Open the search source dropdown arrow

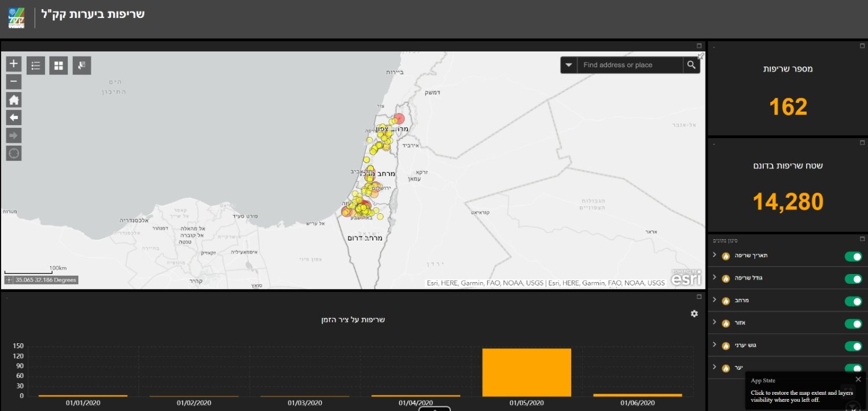coord(568,65)
